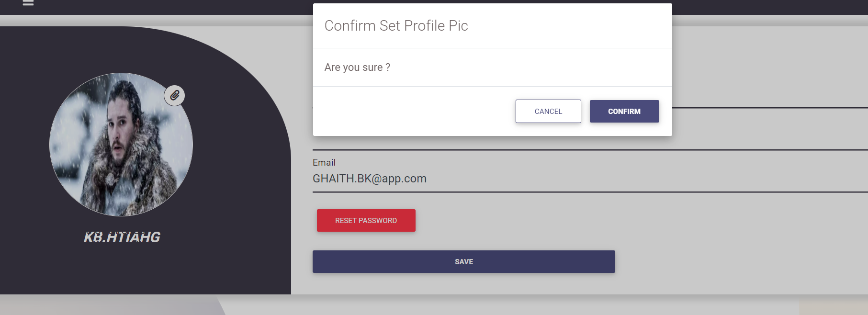Click empty dialog footer left of CANCEL
Image resolution: width=868 pixels, height=315 pixels.
coord(412,112)
